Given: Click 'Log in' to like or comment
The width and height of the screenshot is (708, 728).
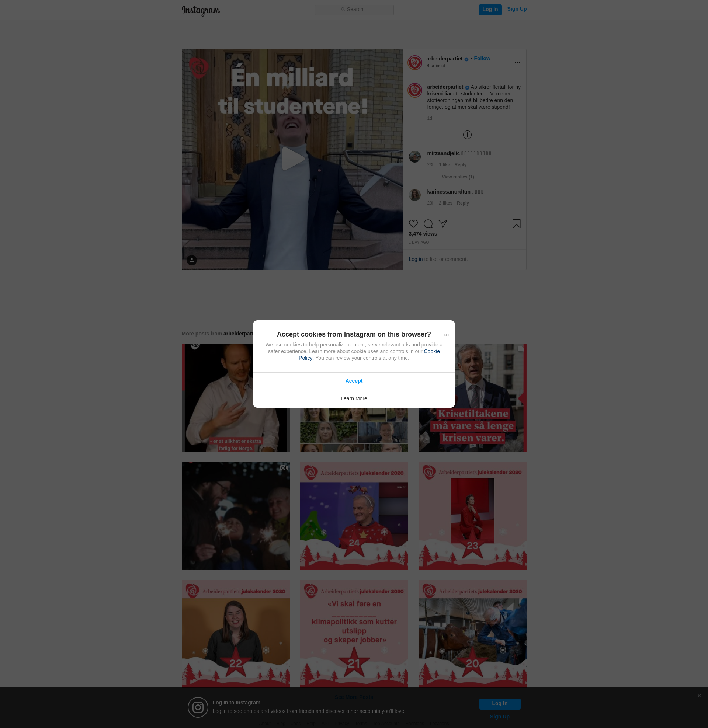Looking at the screenshot, I should [415, 259].
